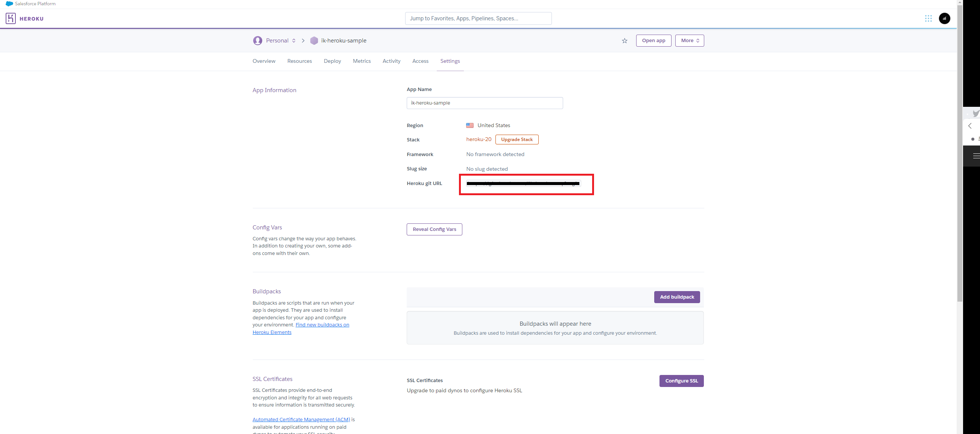Switch to the Resources tab
The height and width of the screenshot is (434, 980).
tap(299, 61)
